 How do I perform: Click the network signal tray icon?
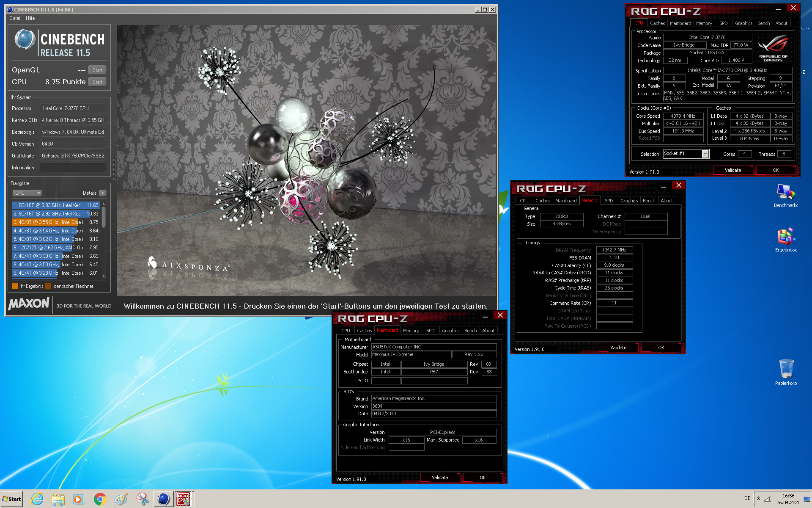[768, 499]
